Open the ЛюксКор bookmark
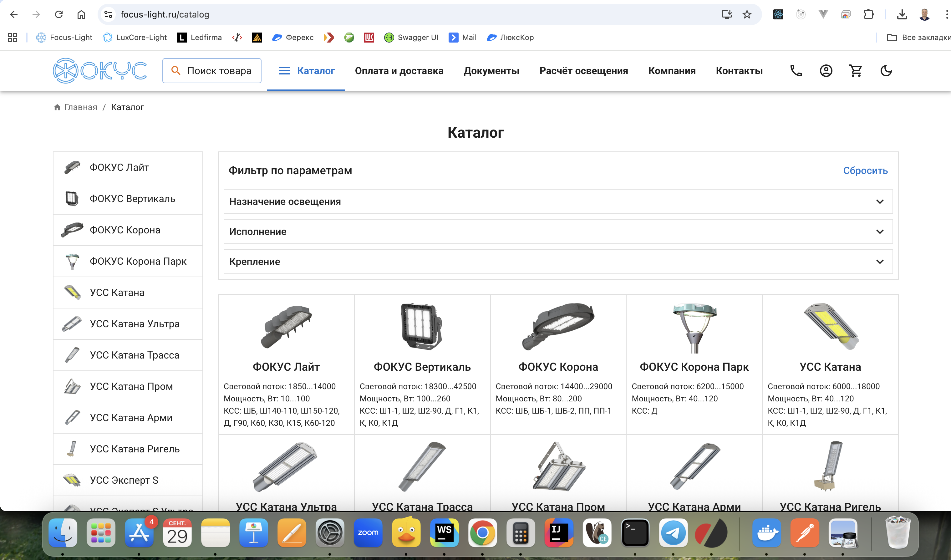This screenshot has height=560, width=951. click(510, 37)
